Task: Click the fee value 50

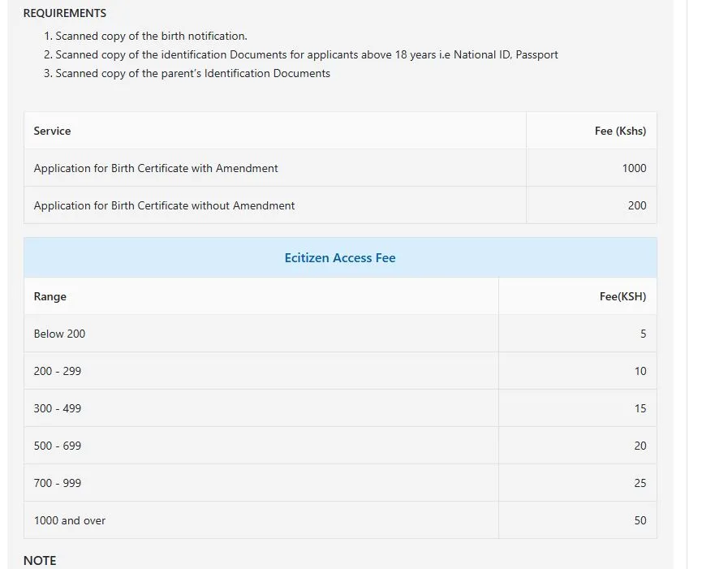Action: click(x=640, y=520)
